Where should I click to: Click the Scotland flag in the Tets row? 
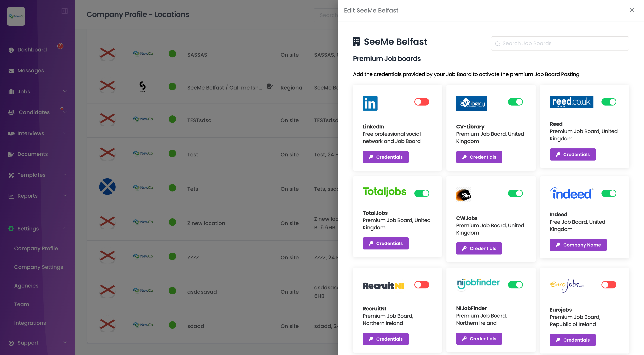pos(107,187)
